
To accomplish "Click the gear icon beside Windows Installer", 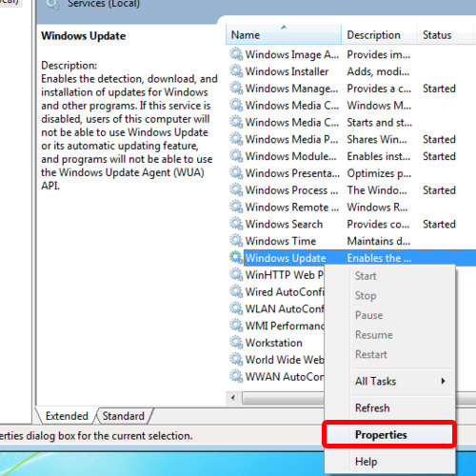I will tap(236, 71).
